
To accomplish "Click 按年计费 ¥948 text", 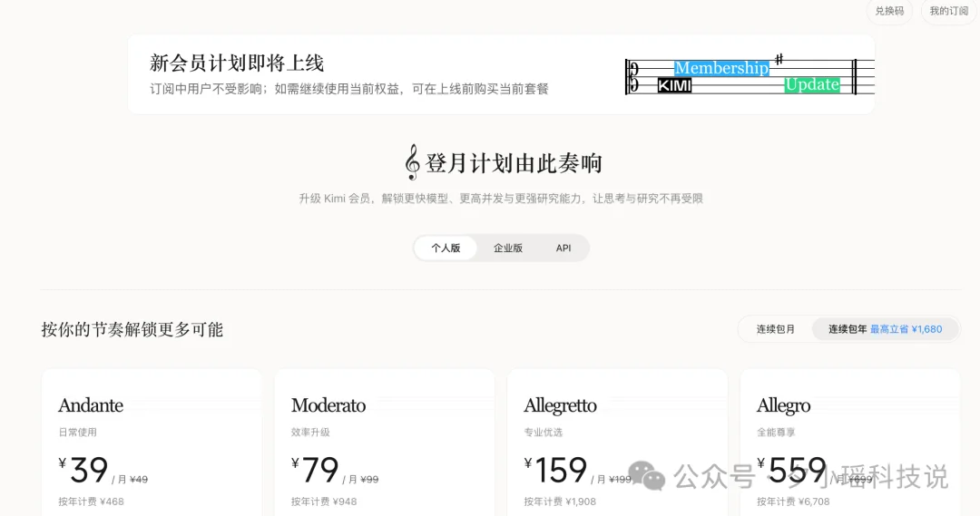I will point(324,501).
